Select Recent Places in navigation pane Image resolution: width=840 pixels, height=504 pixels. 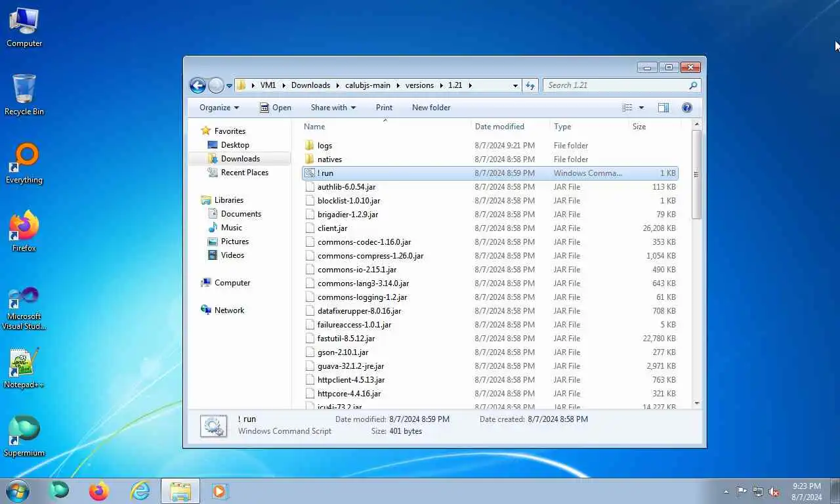(244, 173)
